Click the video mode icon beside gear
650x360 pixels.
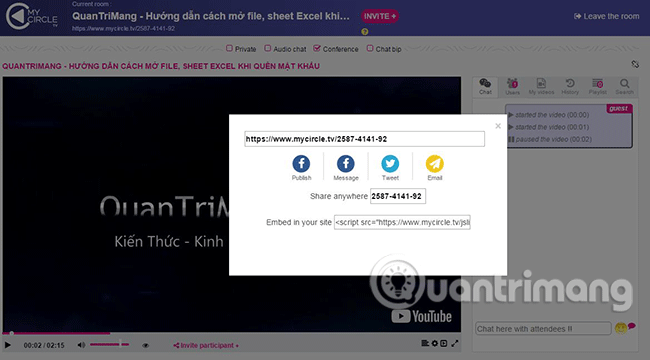(x=444, y=343)
